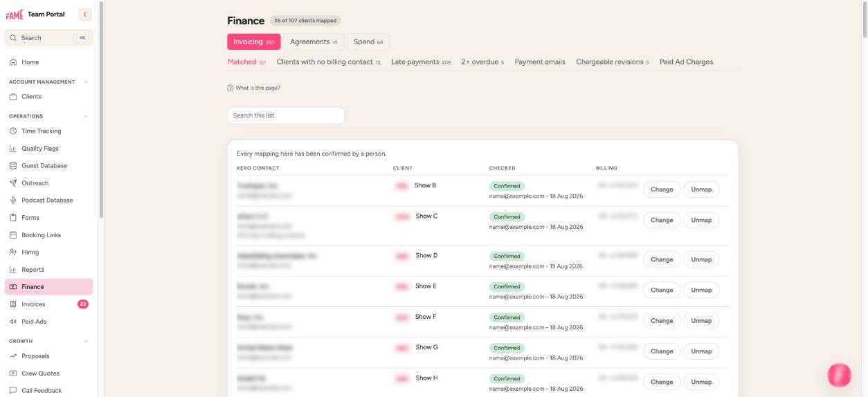Open the Late payments tab
The image size is (868, 397).
[421, 62]
